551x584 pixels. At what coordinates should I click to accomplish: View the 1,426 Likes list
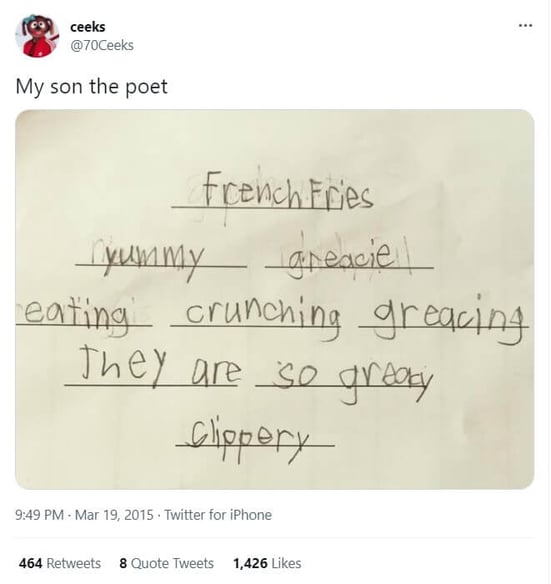click(x=267, y=563)
